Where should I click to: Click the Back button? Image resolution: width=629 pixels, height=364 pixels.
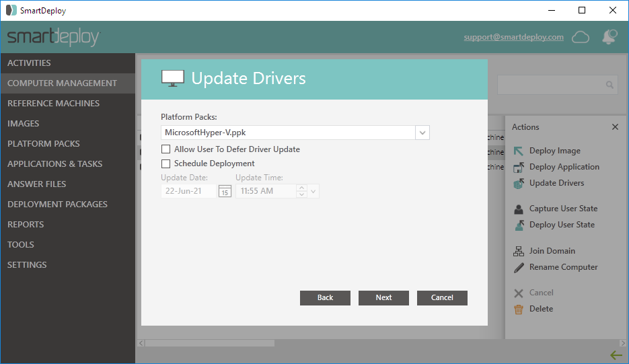(325, 298)
